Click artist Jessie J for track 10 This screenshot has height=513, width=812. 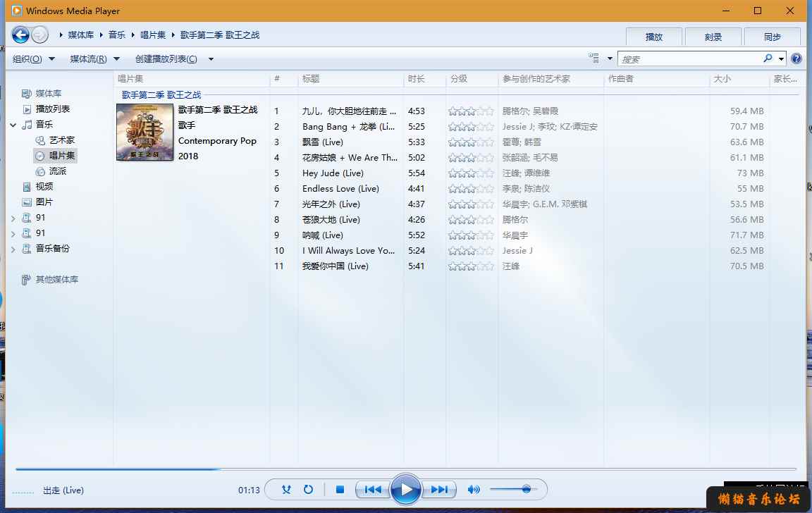517,251
